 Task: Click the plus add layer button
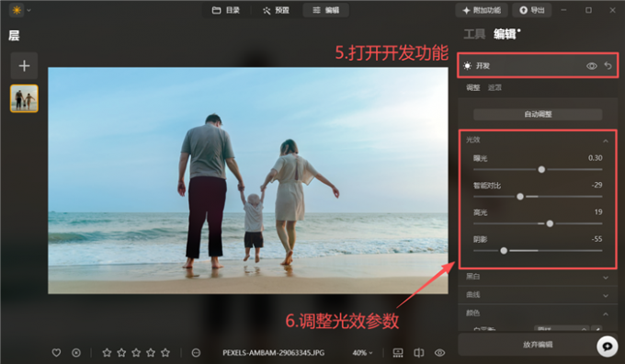pos(24,66)
